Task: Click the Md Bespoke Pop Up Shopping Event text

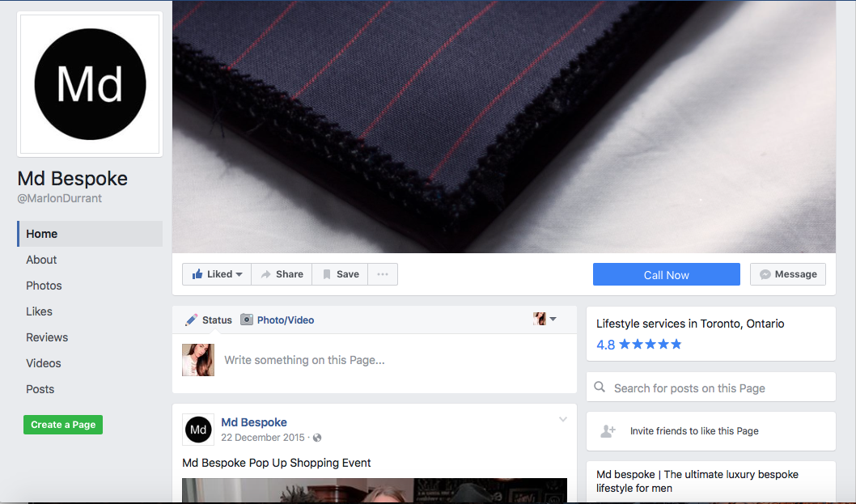Action: coord(276,463)
